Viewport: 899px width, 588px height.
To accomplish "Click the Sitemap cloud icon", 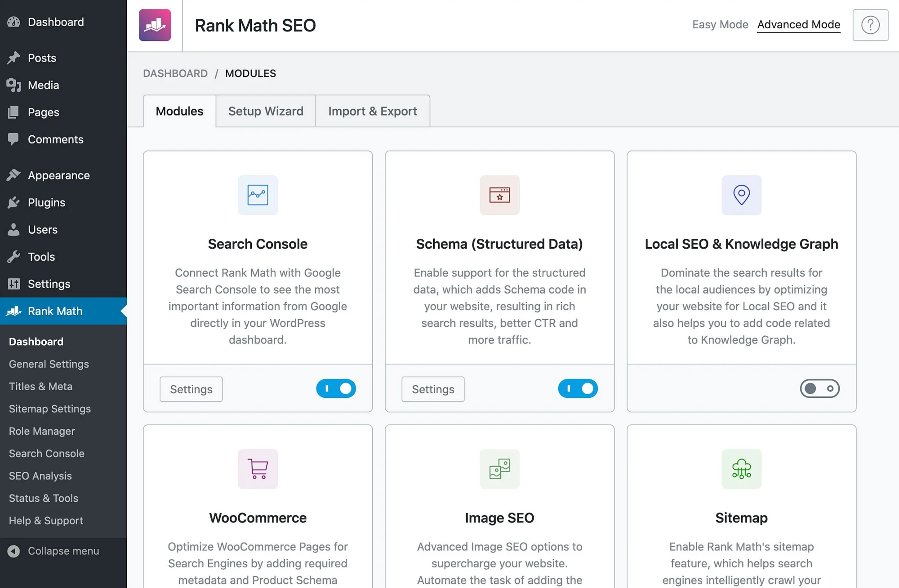I will coord(741,469).
